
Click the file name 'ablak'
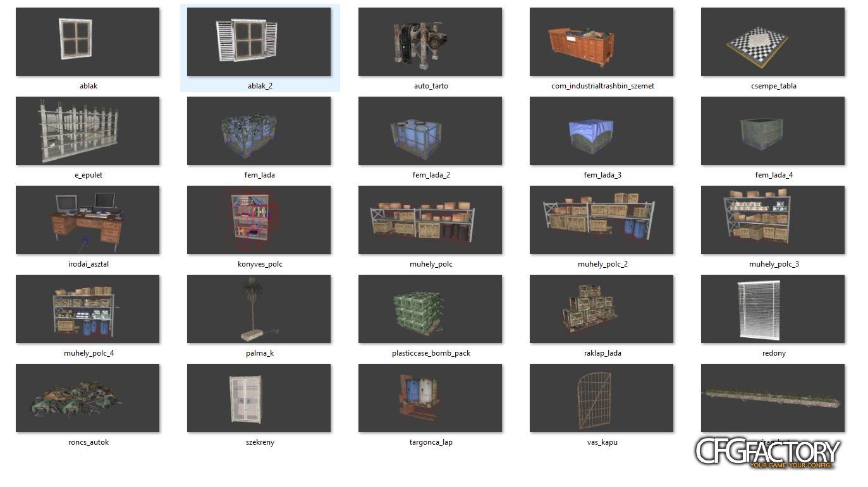coord(89,86)
